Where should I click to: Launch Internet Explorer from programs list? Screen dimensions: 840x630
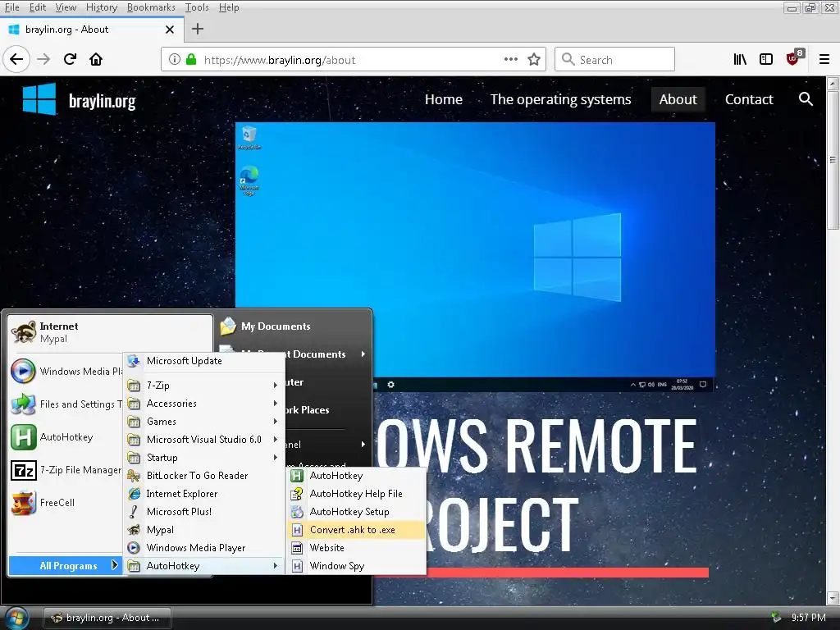point(203,494)
